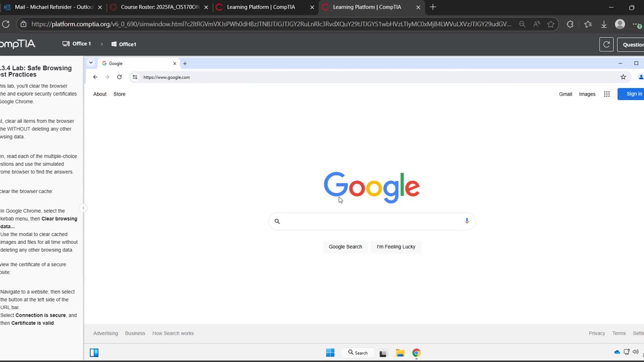The image size is (644, 362).
Task: Open Edge downloads icon
Action: click(604, 24)
